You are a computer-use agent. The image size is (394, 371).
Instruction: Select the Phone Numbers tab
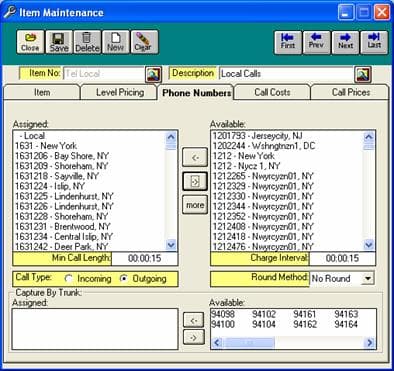click(x=196, y=93)
